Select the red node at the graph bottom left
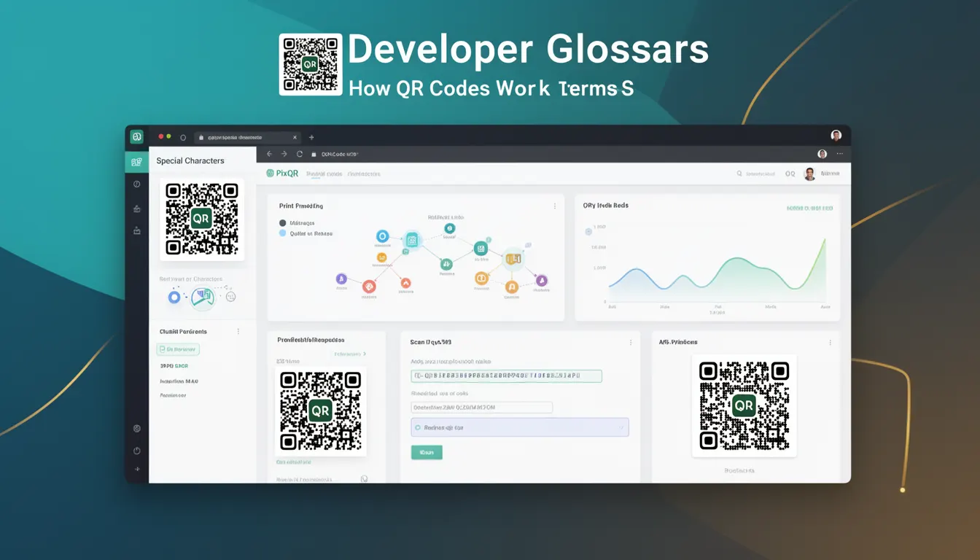This screenshot has width=980, height=560. [369, 287]
